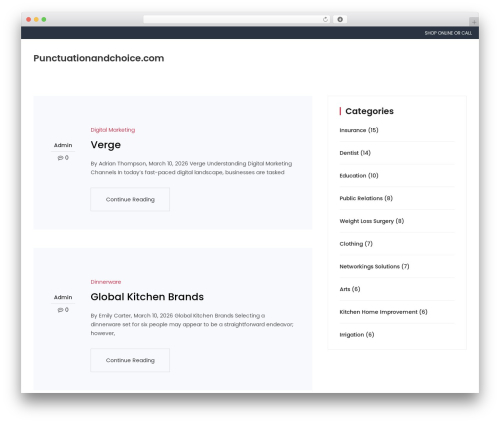The image size is (500, 423).
Task: Click the Admin author on the Verge post
Action: click(63, 145)
